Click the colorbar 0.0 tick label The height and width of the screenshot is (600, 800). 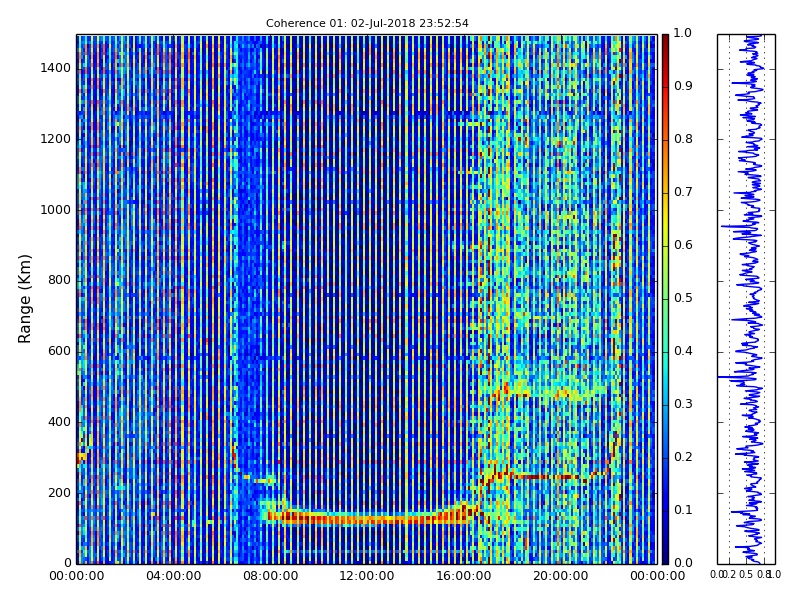[x=683, y=563]
